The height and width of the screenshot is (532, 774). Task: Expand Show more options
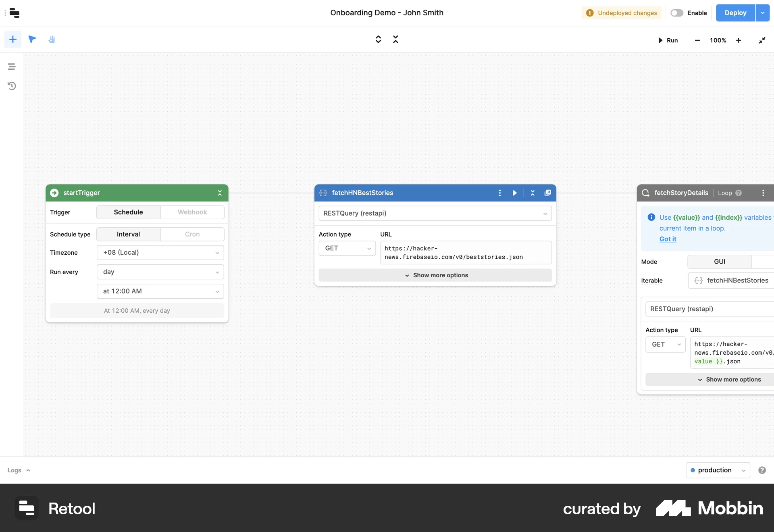pyautogui.click(x=435, y=275)
